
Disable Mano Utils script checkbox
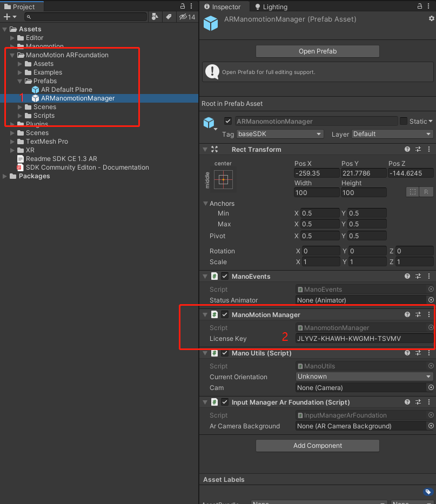(x=225, y=353)
